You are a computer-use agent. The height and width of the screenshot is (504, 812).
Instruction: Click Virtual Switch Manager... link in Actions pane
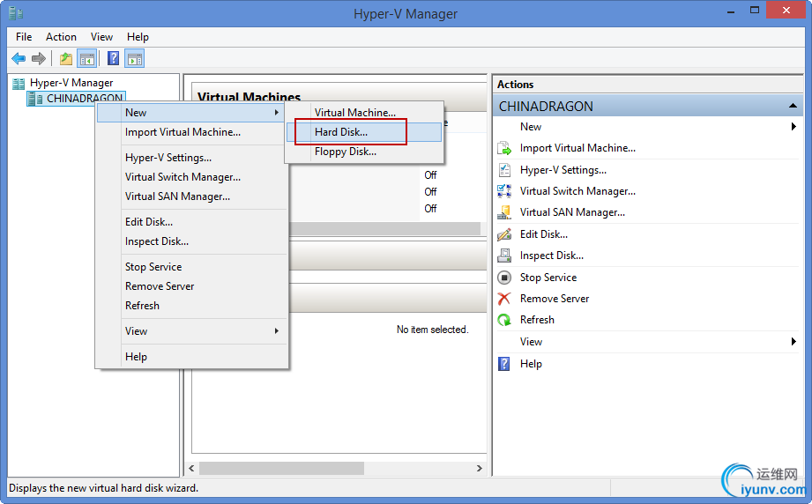[x=578, y=191]
